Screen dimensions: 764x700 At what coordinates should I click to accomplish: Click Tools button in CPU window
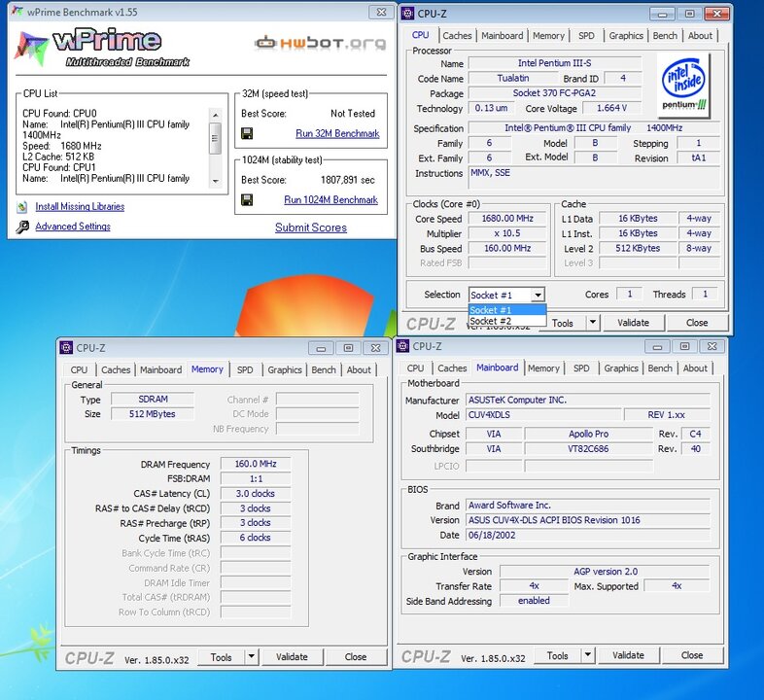(563, 323)
